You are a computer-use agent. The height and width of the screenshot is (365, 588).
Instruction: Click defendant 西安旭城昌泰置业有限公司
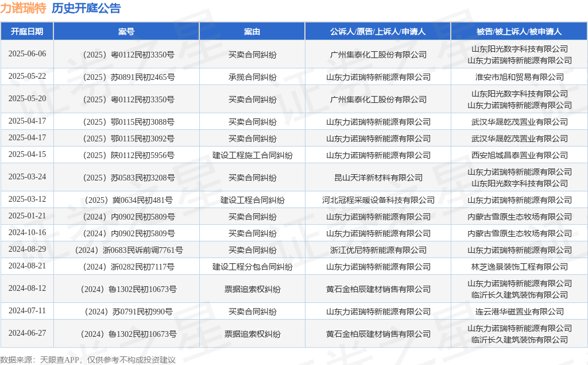click(x=519, y=155)
